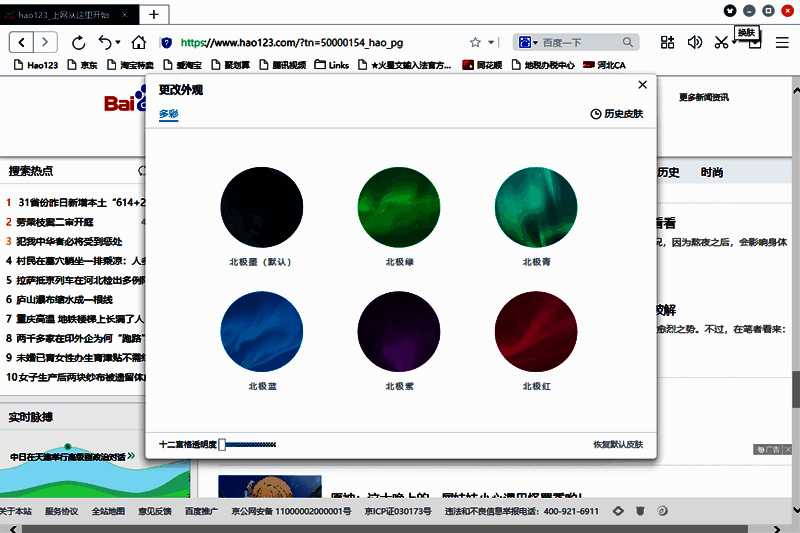Choose the 北极紫 purple skin

[399, 332]
